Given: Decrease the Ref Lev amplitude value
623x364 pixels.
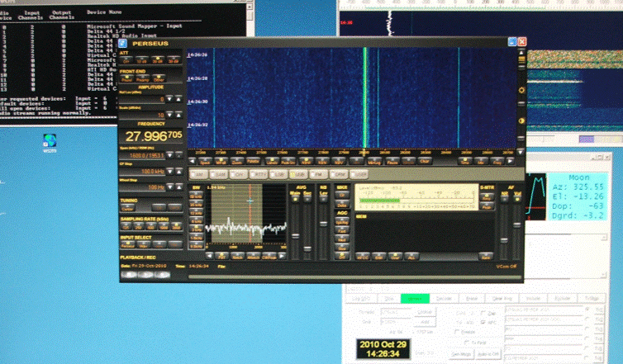Looking at the screenshot, I should pyautogui.click(x=170, y=99).
